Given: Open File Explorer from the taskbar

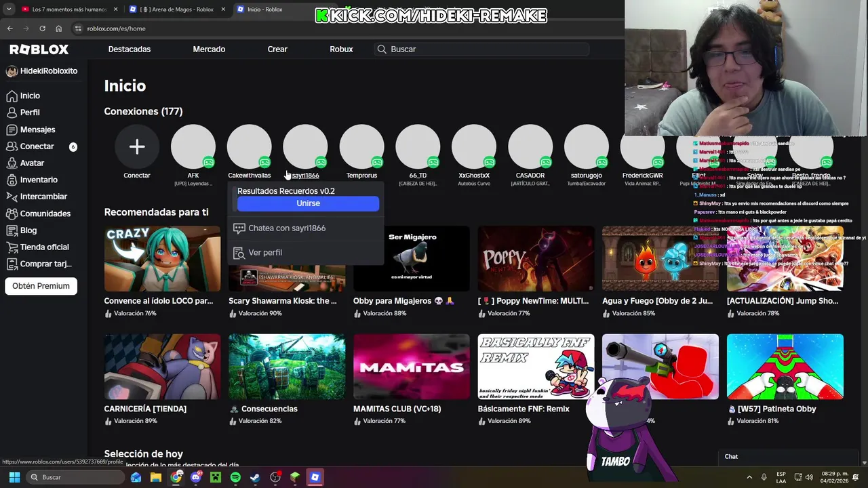Looking at the screenshot, I should [156, 477].
